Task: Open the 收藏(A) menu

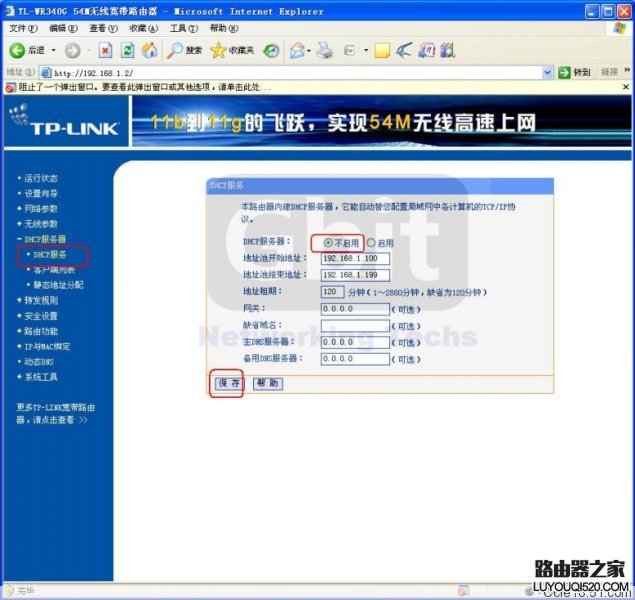Action: click(143, 28)
